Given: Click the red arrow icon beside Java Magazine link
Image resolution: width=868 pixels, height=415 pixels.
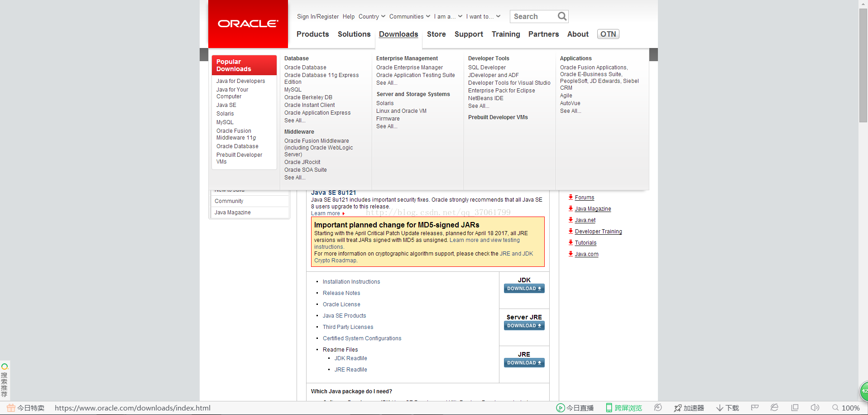Looking at the screenshot, I should (x=571, y=208).
